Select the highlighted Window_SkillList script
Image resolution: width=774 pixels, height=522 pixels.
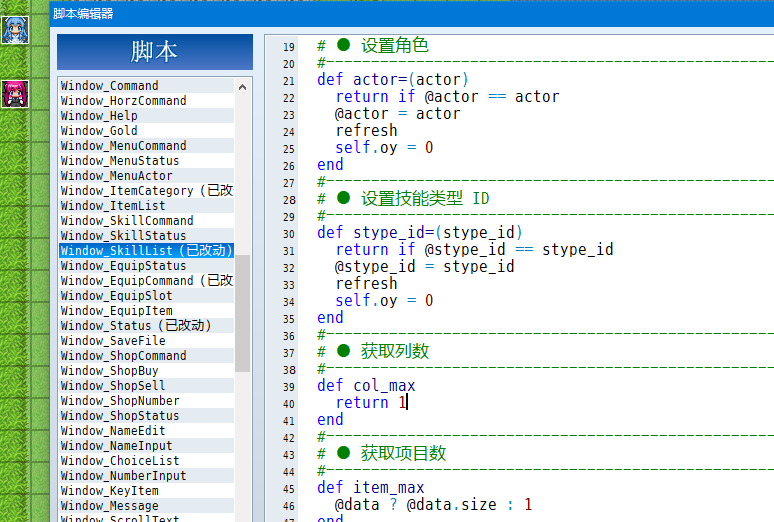click(x=147, y=250)
